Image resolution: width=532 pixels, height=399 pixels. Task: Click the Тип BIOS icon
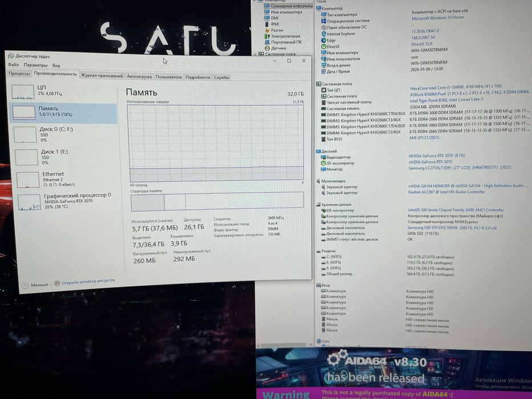323,139
